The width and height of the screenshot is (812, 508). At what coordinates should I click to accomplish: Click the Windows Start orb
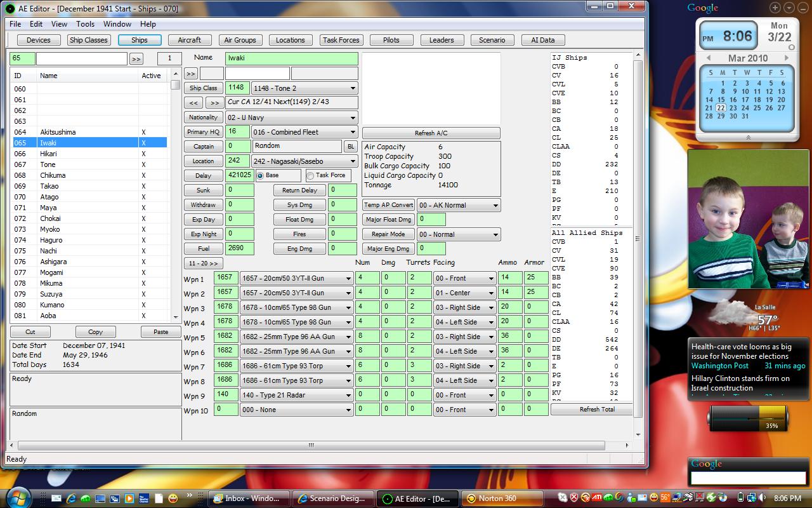18,497
